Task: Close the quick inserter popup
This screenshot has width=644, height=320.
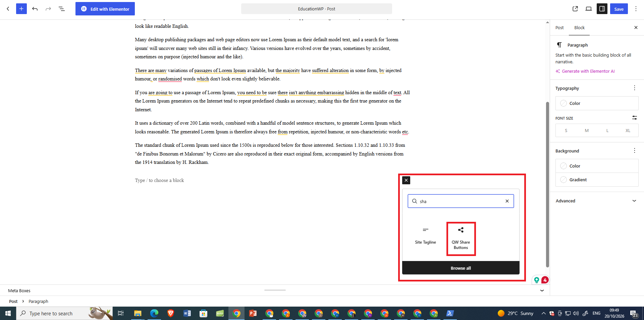Action: pyautogui.click(x=406, y=180)
